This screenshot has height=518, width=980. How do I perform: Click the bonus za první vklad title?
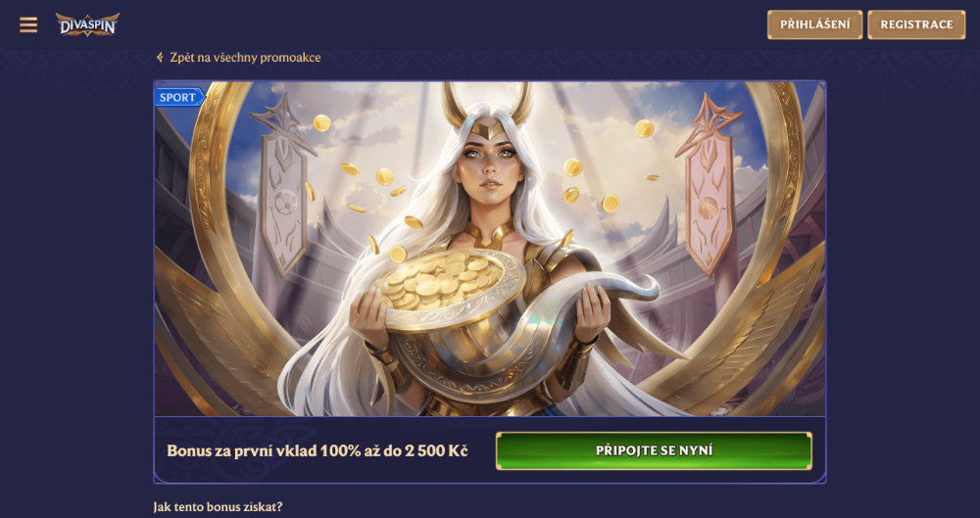click(x=317, y=450)
